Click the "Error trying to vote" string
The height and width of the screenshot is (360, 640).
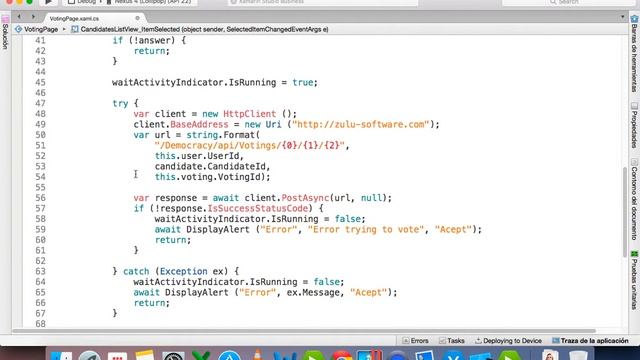tap(366, 229)
